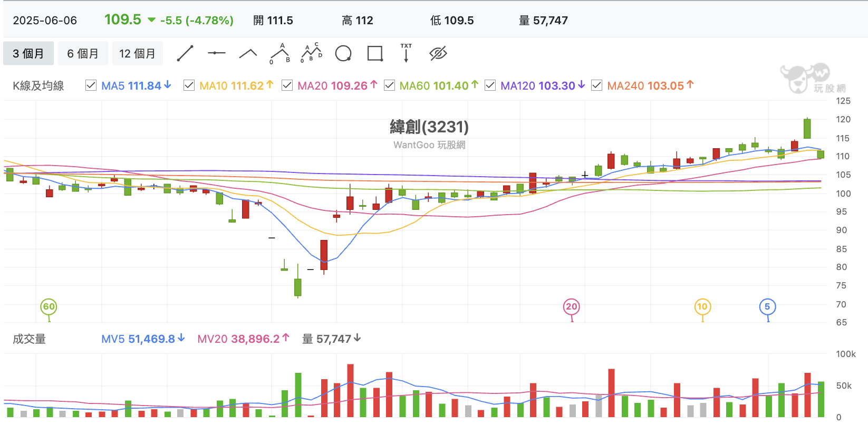This screenshot has width=868, height=424.
Task: Select the angle line drawing tool
Action: click(248, 53)
